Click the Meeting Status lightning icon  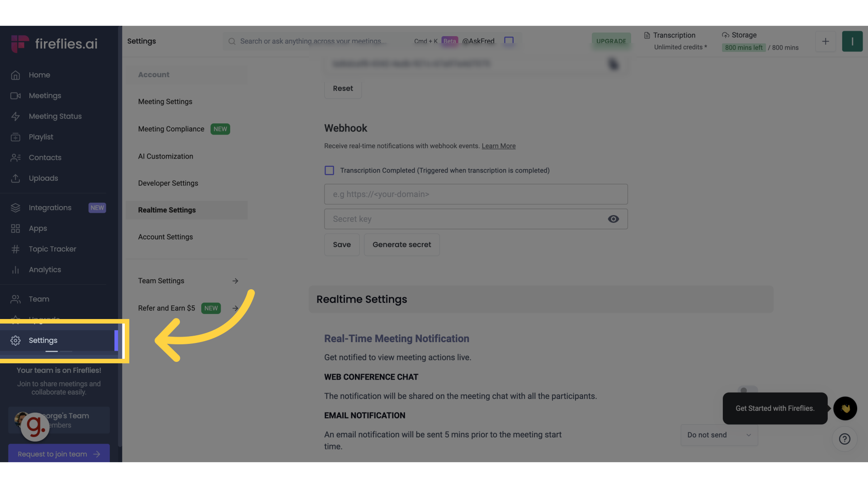coord(15,117)
